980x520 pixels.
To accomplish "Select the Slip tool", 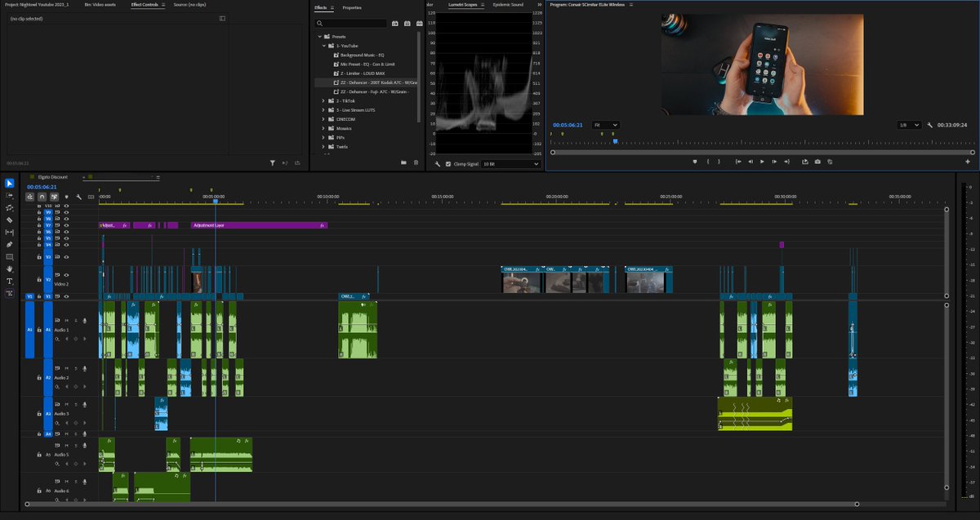I will (10, 233).
